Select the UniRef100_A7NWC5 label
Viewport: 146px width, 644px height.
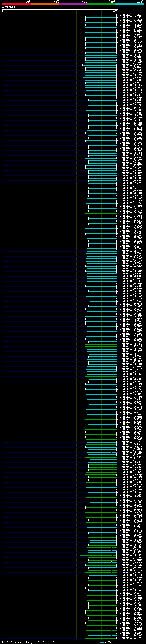point(131,80)
